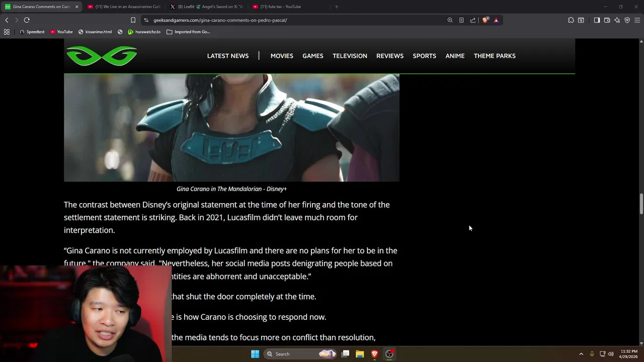This screenshot has height=362, width=644.
Task: Open the Latest News menu item
Action: 228,56
